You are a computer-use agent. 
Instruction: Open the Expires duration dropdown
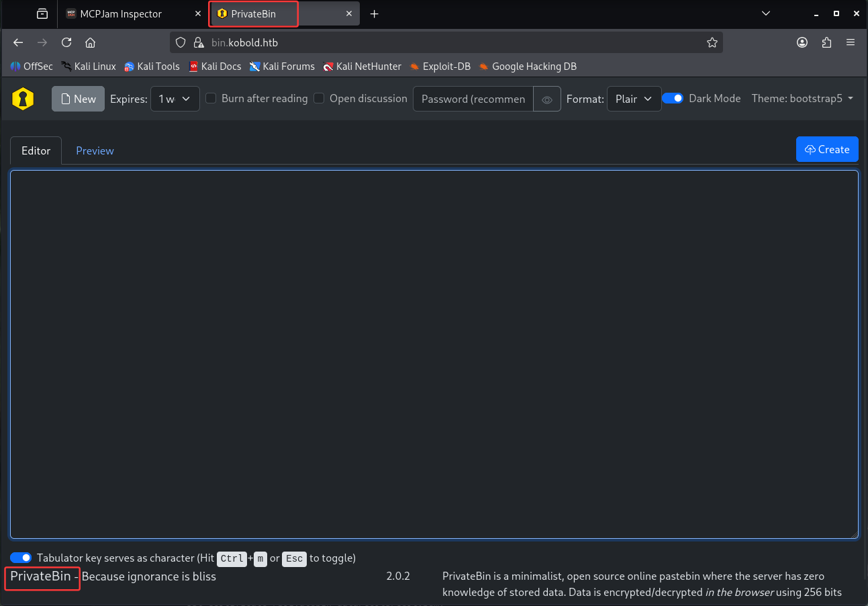tap(175, 99)
